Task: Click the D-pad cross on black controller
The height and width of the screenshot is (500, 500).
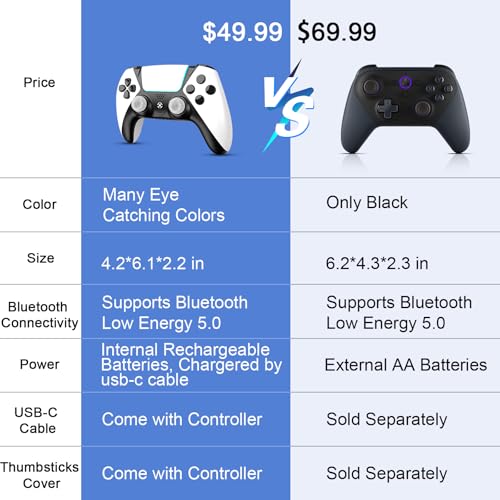Action: click(387, 108)
